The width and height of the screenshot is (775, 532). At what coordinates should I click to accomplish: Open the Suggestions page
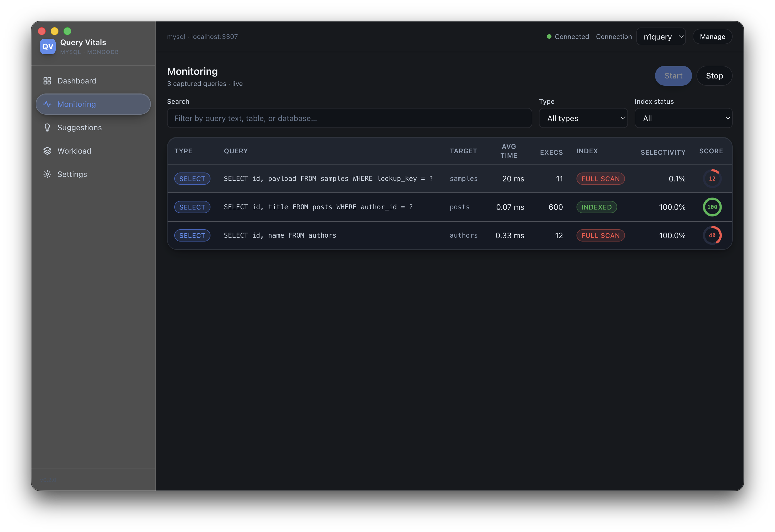coord(93,127)
